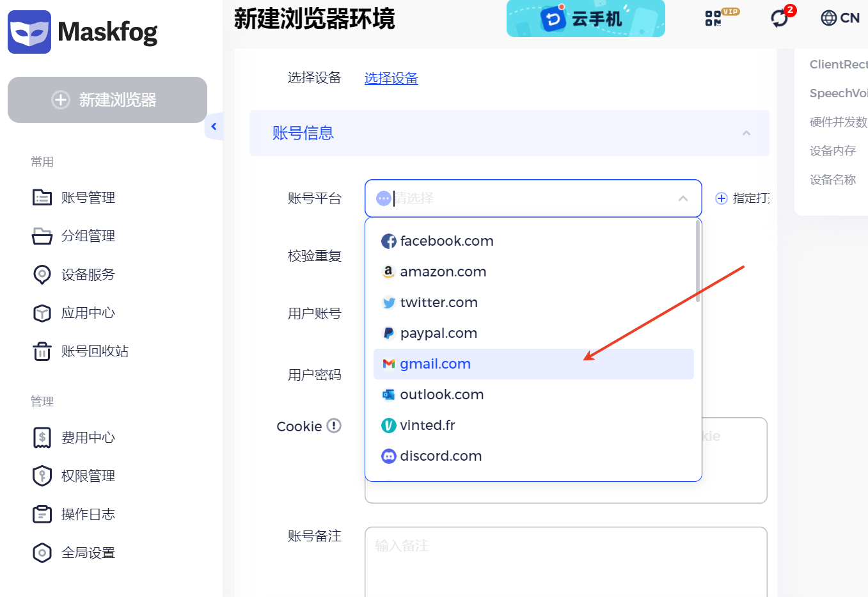Select gmail.com from the platform list

click(436, 363)
